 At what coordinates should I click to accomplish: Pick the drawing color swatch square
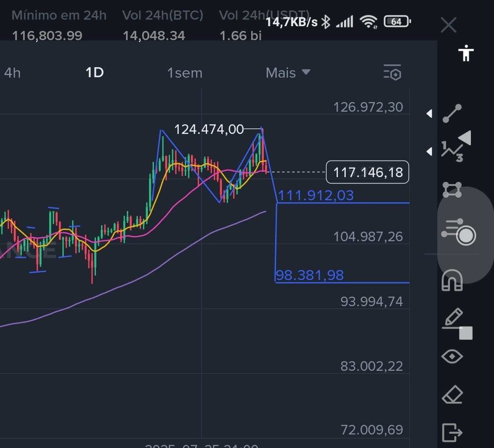466,333
